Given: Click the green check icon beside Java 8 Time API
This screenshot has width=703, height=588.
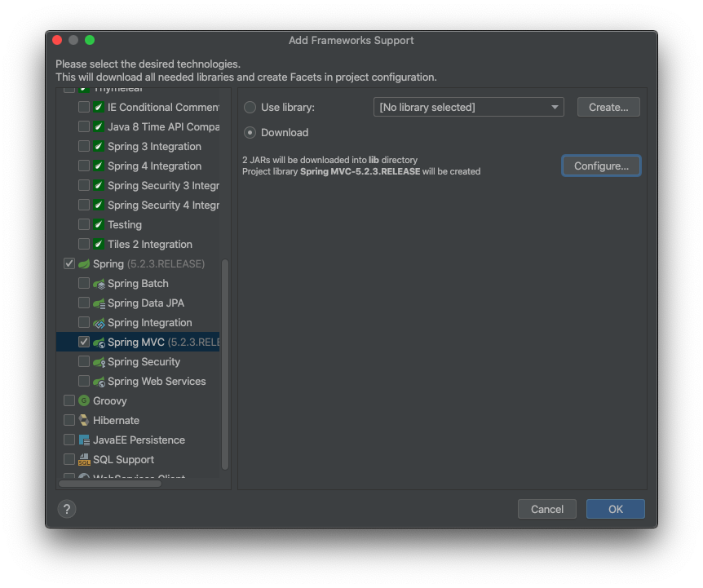Looking at the screenshot, I should click(x=99, y=127).
